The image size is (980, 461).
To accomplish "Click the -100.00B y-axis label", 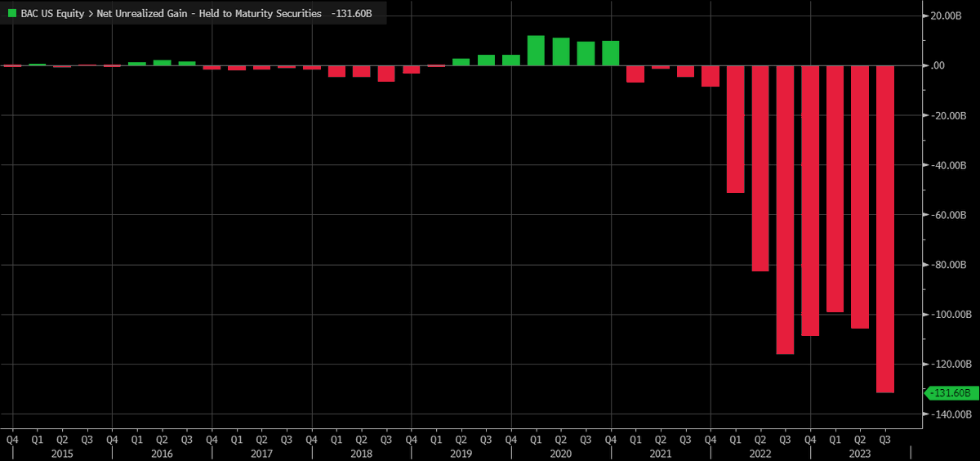I will (951, 315).
